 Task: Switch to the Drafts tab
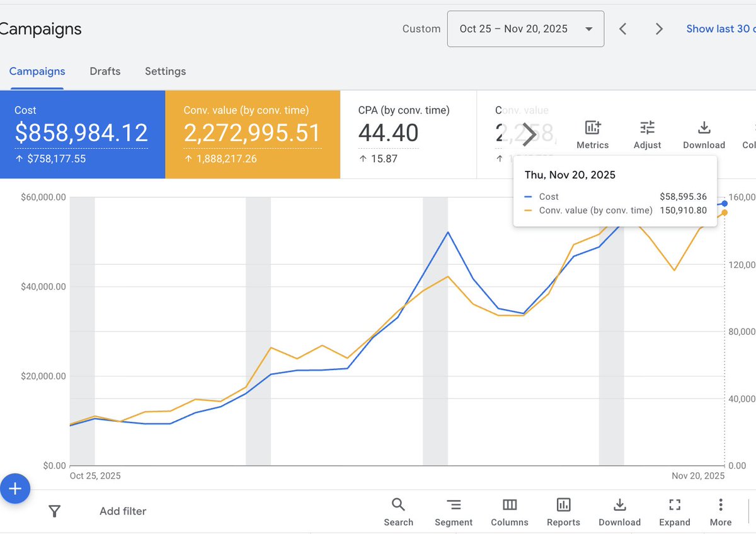105,71
